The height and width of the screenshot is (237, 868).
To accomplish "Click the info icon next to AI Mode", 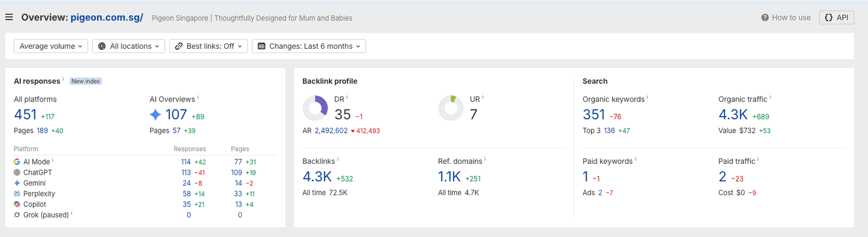I will [x=53, y=160].
